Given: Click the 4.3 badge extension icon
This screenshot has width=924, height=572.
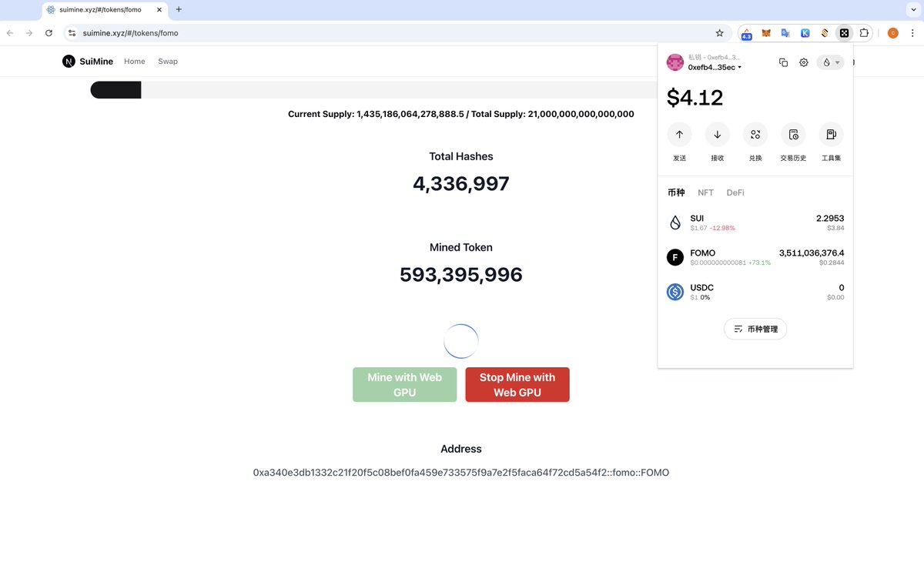Looking at the screenshot, I should pos(746,33).
